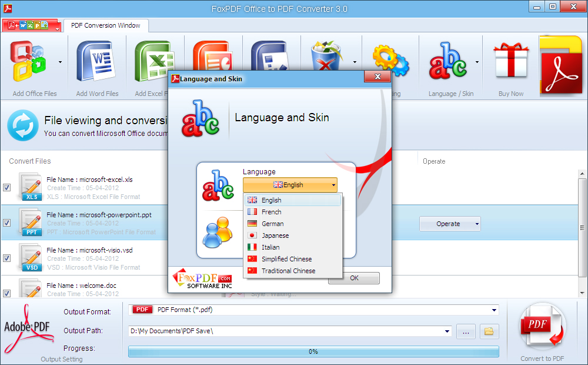
Task: Click the Operate column header
Action: click(x=434, y=161)
